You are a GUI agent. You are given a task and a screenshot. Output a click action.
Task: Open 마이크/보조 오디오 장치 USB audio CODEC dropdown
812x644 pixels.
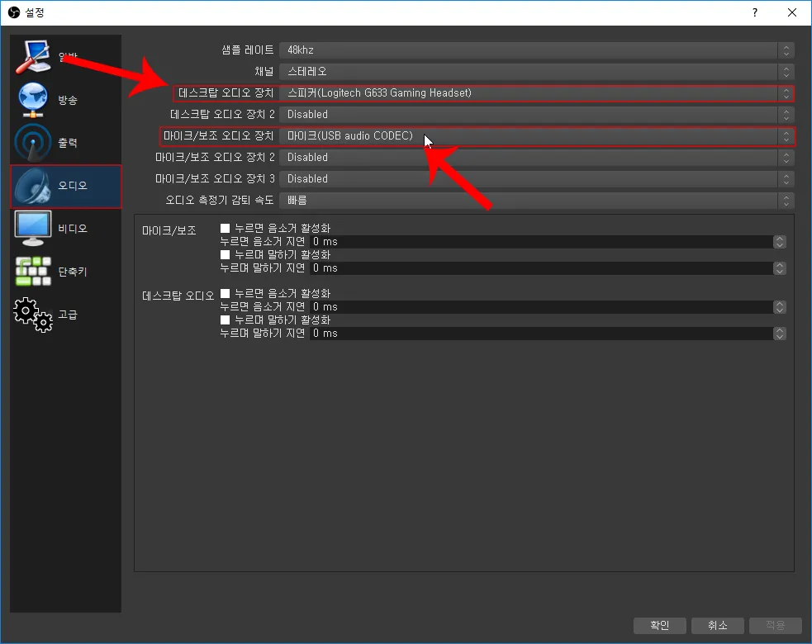coord(536,136)
